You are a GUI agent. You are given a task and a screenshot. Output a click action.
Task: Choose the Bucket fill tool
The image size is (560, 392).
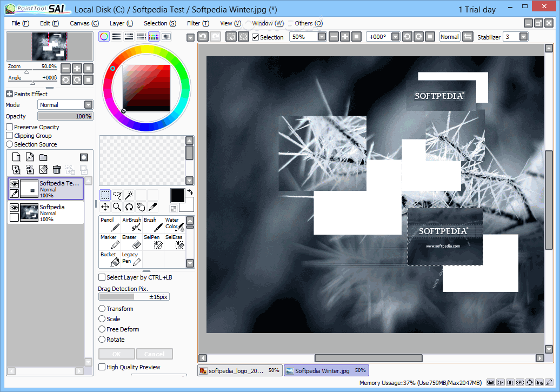point(110,259)
